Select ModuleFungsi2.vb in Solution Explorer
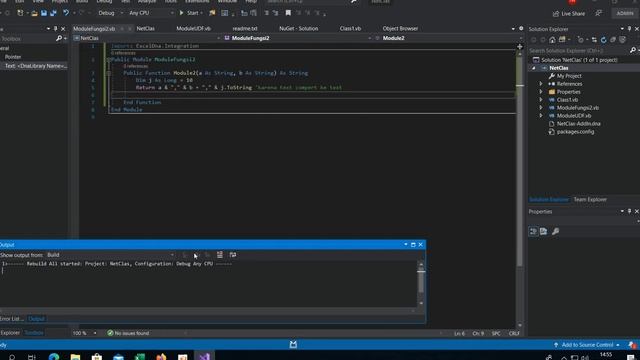640x360 pixels. pos(577,108)
